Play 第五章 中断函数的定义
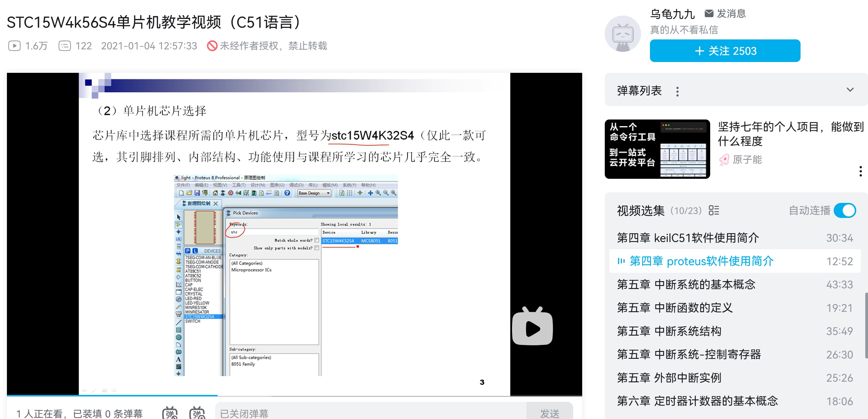This screenshot has height=419, width=868. coord(735,308)
